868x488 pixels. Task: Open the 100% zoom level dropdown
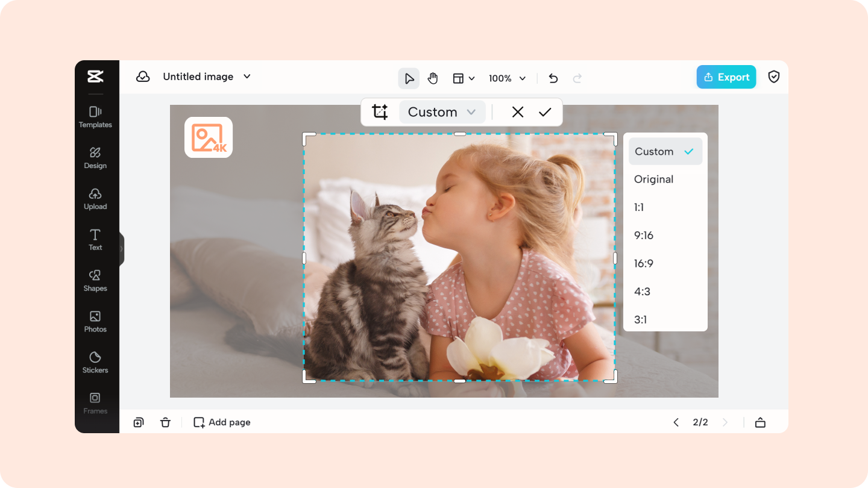click(508, 78)
